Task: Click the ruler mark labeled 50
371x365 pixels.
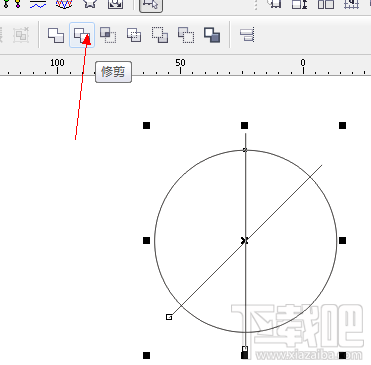Action: pos(180,63)
